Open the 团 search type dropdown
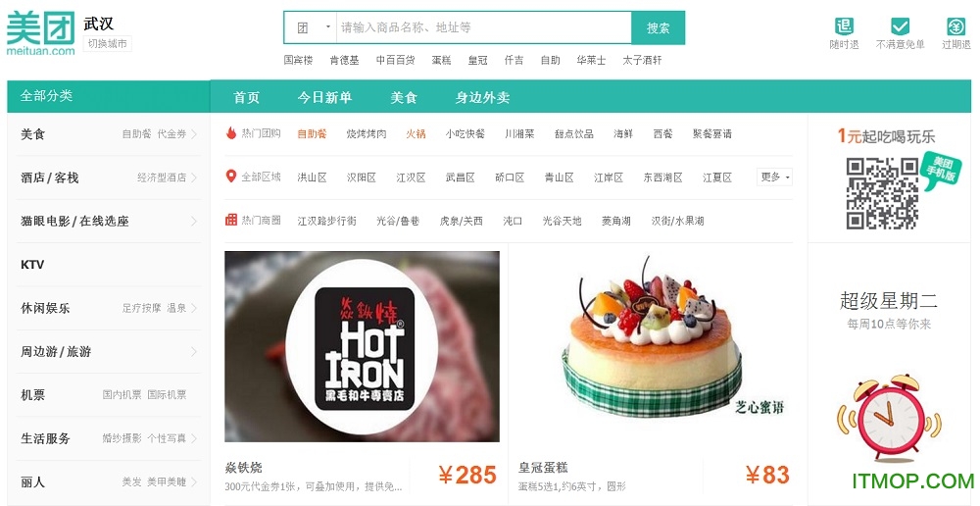Screen dimensions: 980x506 pos(311,27)
